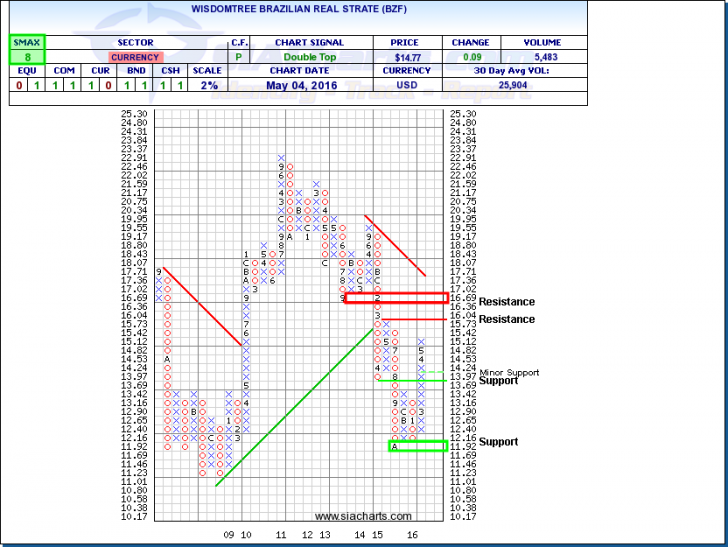Click the upper Resistance label at 16.69
728x547 pixels.
(x=506, y=301)
